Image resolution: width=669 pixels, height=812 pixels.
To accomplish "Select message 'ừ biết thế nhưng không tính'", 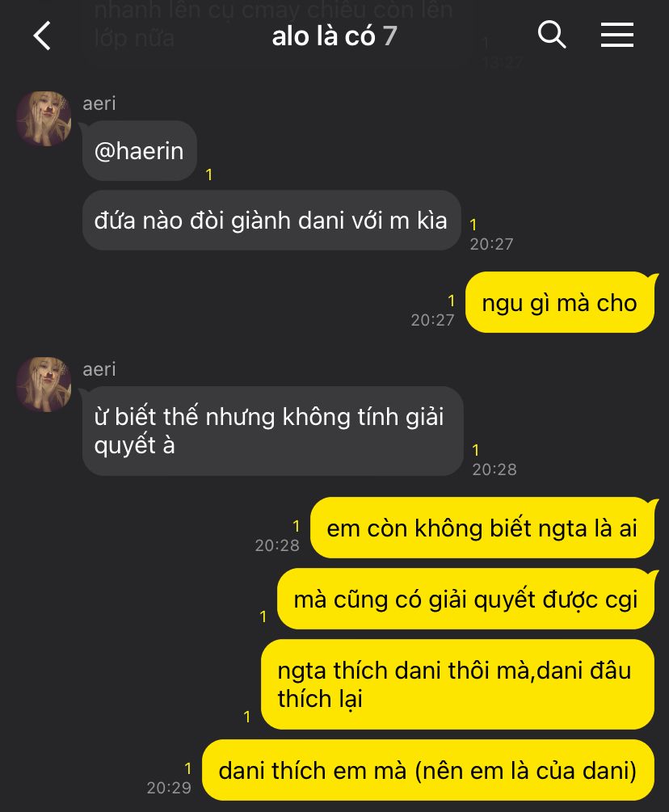I will click(x=272, y=431).
